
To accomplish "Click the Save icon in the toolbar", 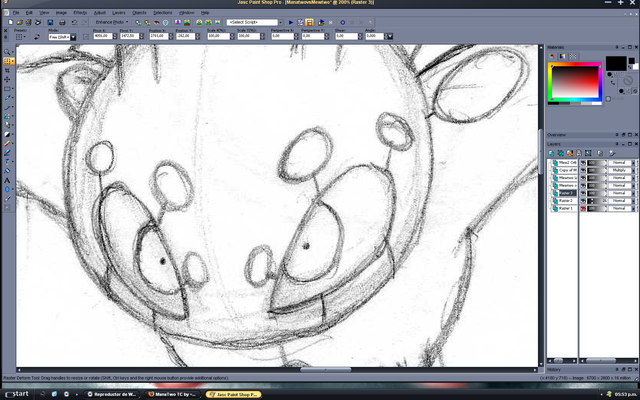I will tap(48, 22).
